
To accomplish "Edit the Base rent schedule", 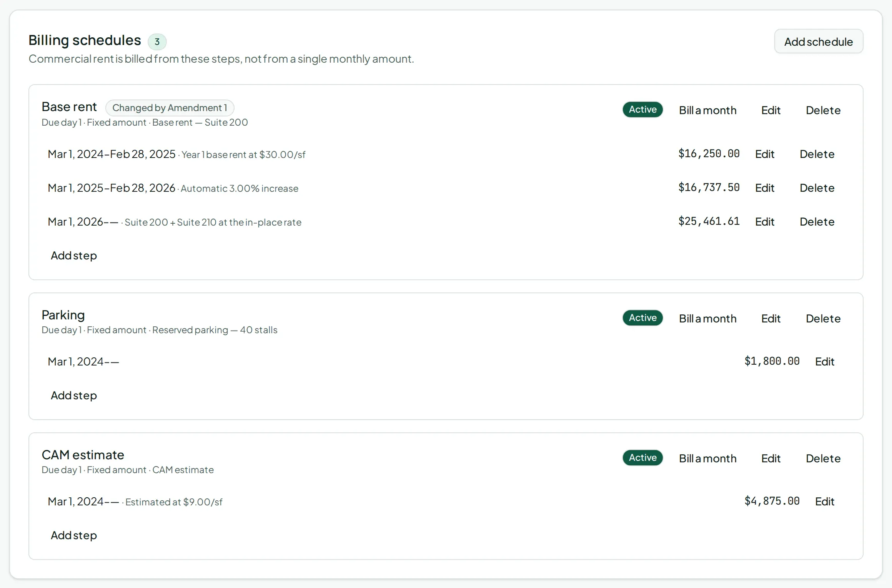I will 771,110.
